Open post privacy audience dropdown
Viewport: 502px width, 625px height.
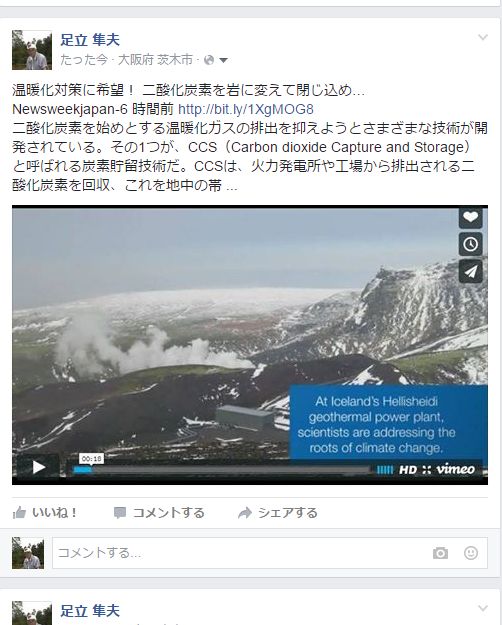[216, 60]
